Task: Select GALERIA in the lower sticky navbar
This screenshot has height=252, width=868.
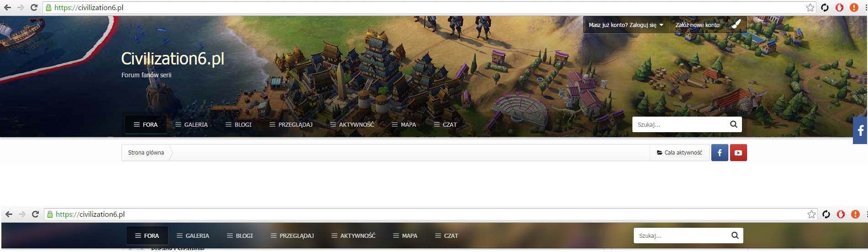Action: tap(193, 236)
